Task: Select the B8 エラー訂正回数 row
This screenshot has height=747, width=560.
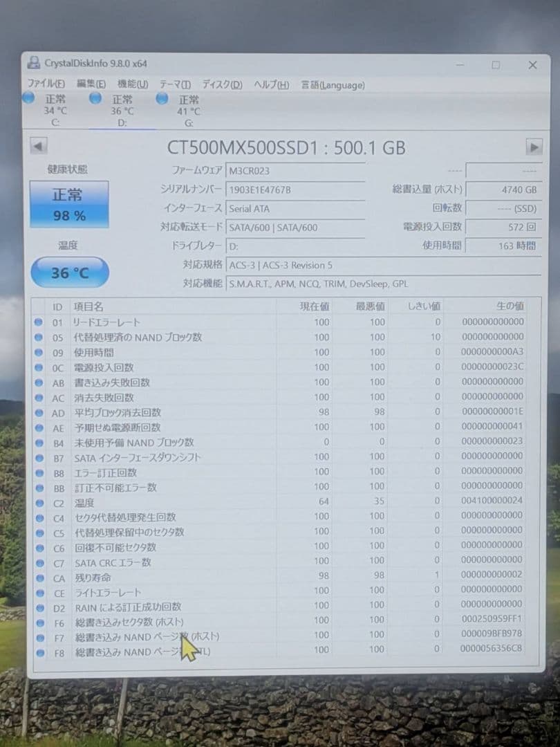Action: 280,472
